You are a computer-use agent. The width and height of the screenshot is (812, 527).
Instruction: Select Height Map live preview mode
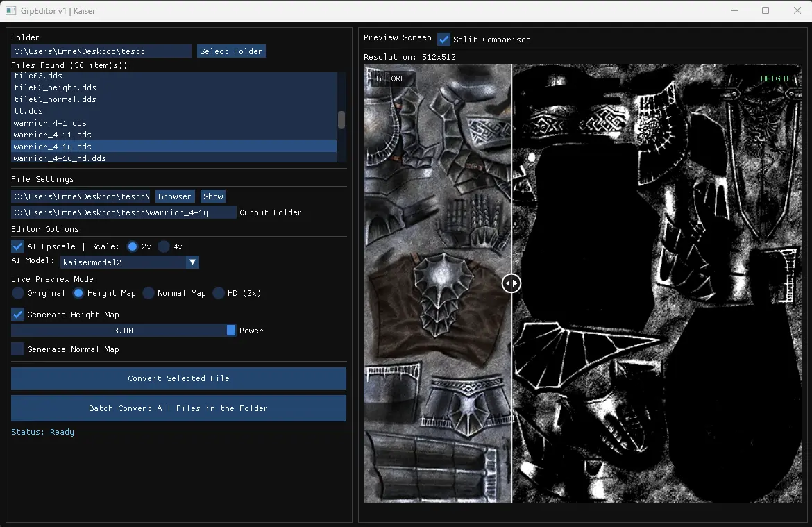point(78,293)
